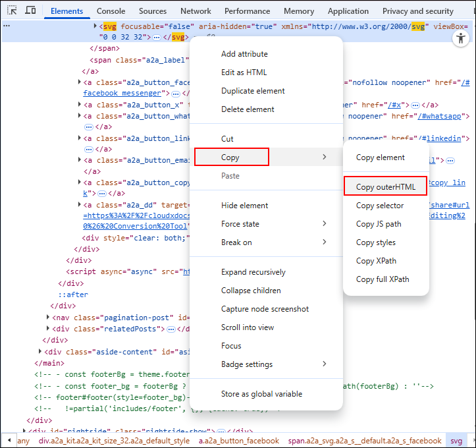The width and height of the screenshot is (476, 448).
Task: Select Copy XPath
Action: [386, 261]
